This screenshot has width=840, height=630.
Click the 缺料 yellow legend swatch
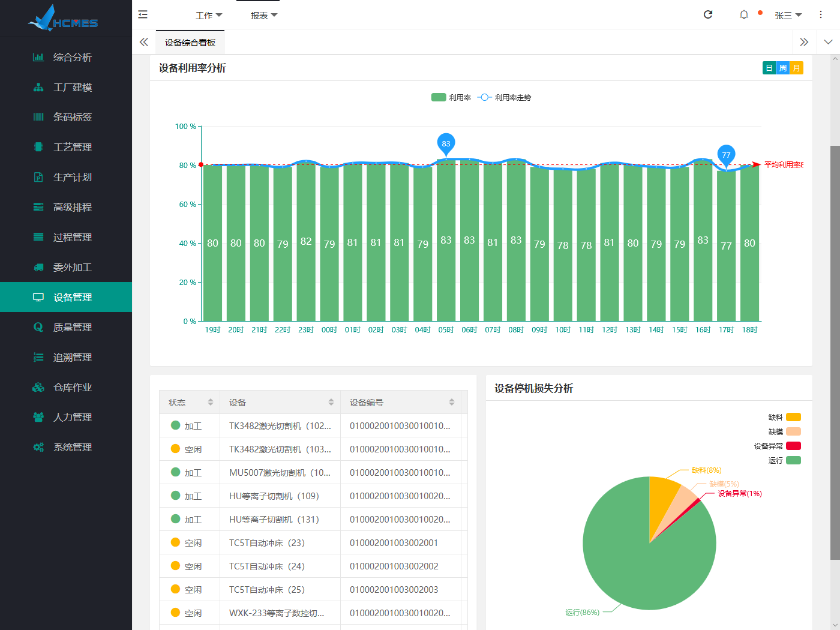pyautogui.click(x=793, y=417)
